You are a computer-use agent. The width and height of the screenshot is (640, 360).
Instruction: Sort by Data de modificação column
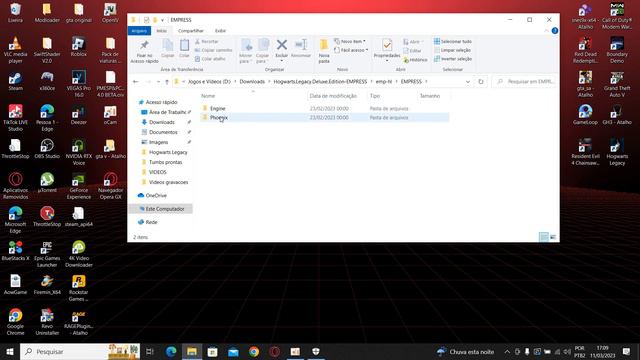point(333,96)
